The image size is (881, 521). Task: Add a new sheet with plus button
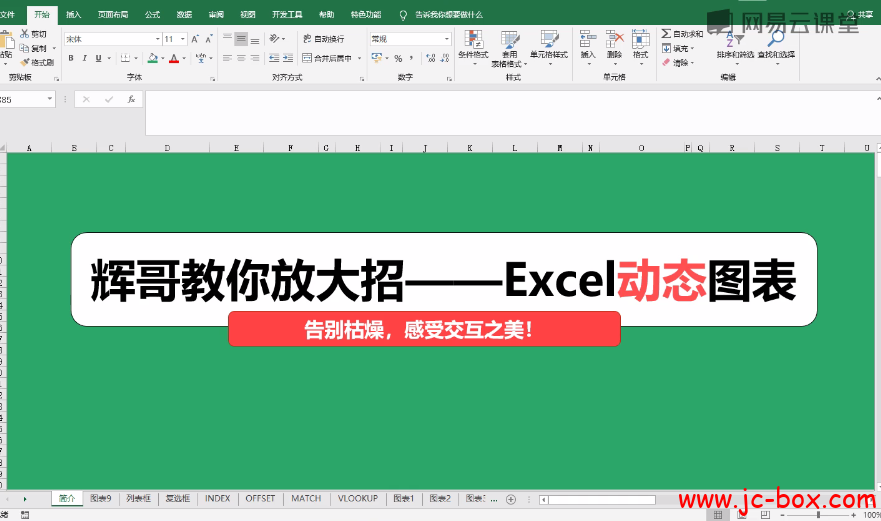coord(511,499)
